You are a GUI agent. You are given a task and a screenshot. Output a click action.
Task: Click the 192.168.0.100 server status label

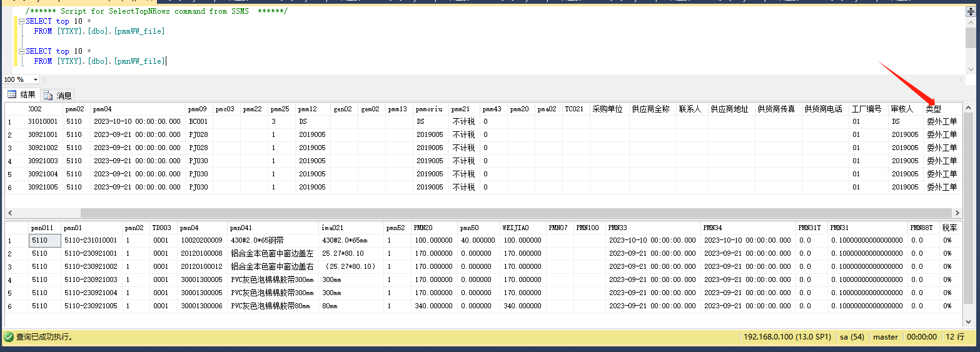(787, 337)
